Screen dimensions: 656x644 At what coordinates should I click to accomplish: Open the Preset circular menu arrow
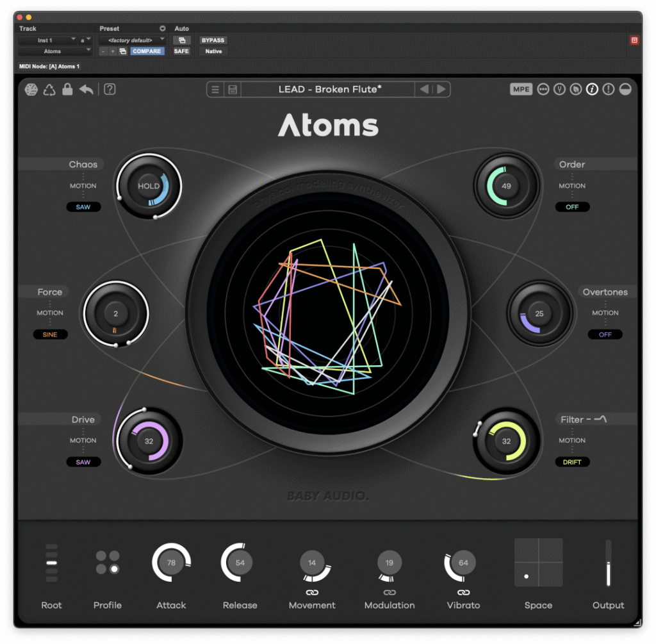click(x=162, y=28)
